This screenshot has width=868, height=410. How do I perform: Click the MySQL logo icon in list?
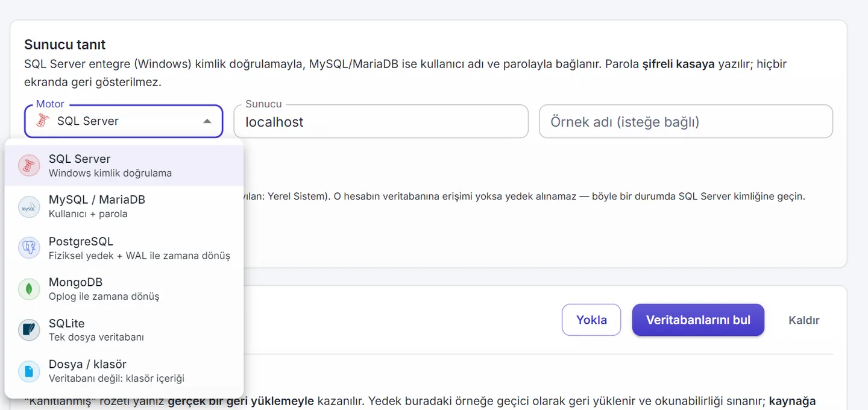[x=29, y=207]
